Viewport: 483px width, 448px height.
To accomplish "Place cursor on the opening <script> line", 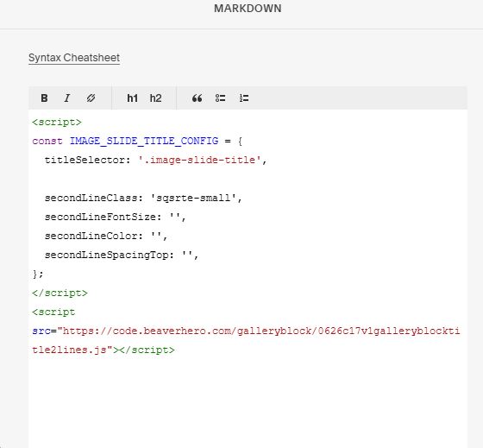I will pyautogui.click(x=57, y=122).
